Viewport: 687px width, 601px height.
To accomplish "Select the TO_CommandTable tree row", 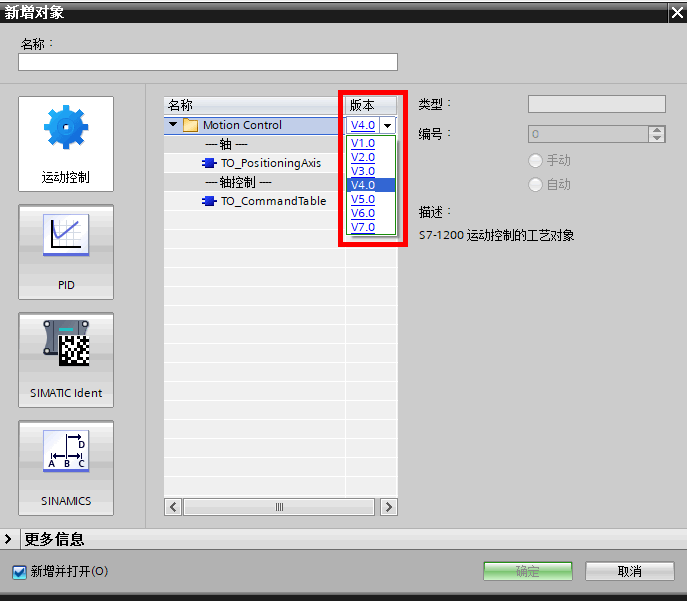I will (255, 201).
